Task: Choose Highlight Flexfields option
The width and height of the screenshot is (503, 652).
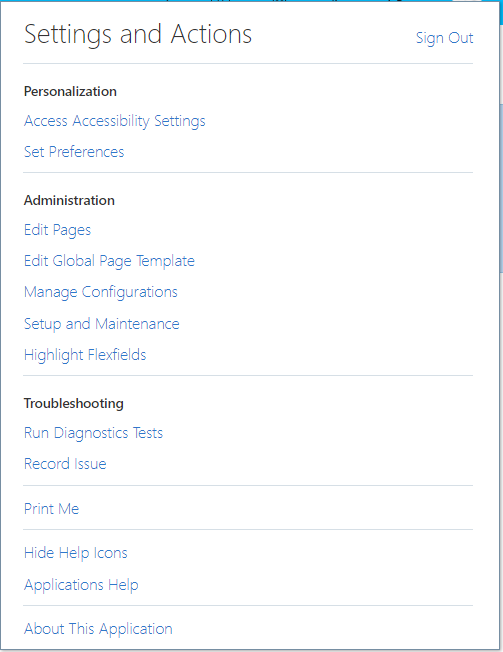Action: tap(85, 355)
